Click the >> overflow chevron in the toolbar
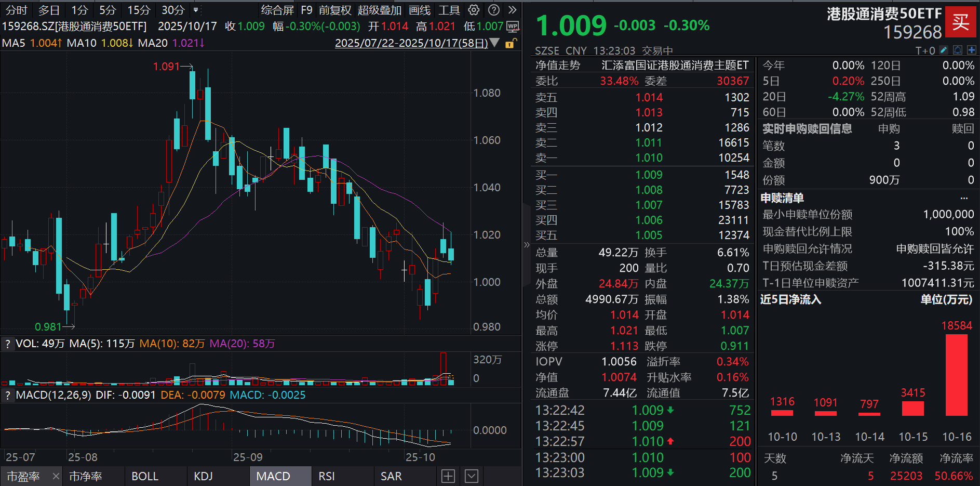Viewport: 980px width, 486px height. (512, 10)
